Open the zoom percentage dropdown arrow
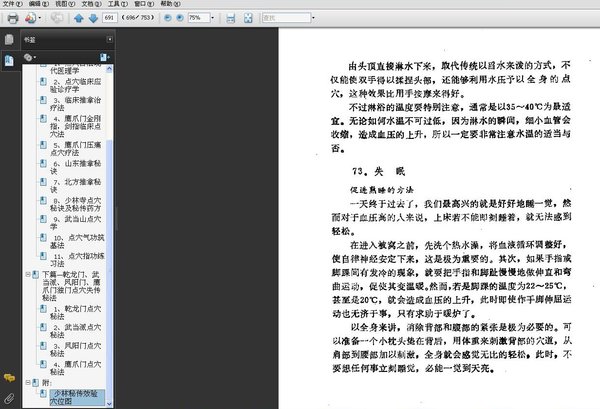The width and height of the screenshot is (600, 409). [213, 18]
